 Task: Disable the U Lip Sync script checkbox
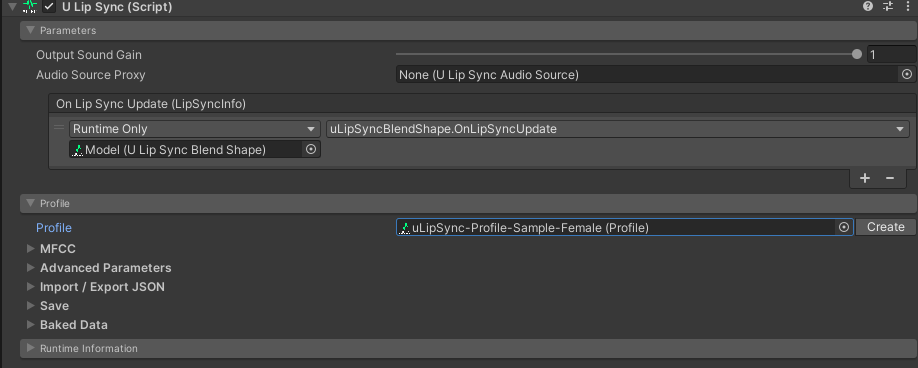[x=49, y=7]
